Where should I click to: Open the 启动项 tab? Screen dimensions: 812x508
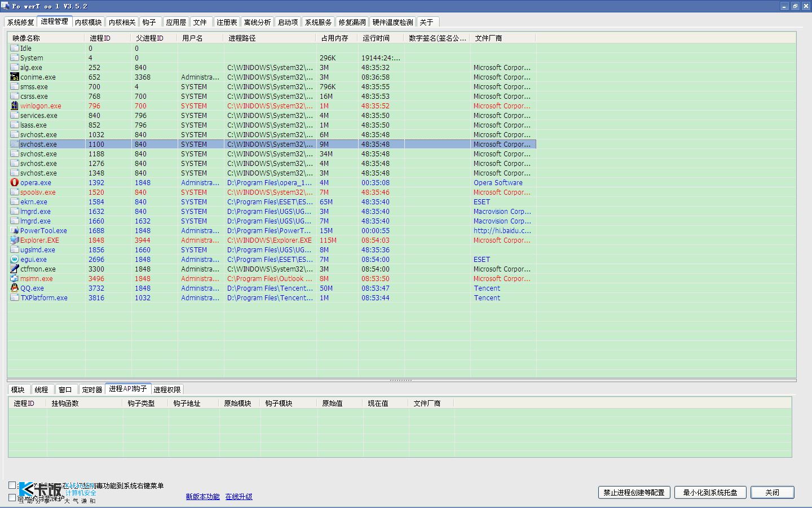coord(288,22)
